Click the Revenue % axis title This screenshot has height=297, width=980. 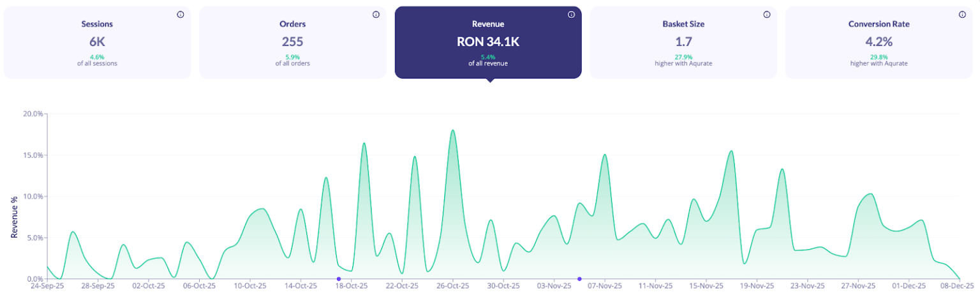pos(14,218)
